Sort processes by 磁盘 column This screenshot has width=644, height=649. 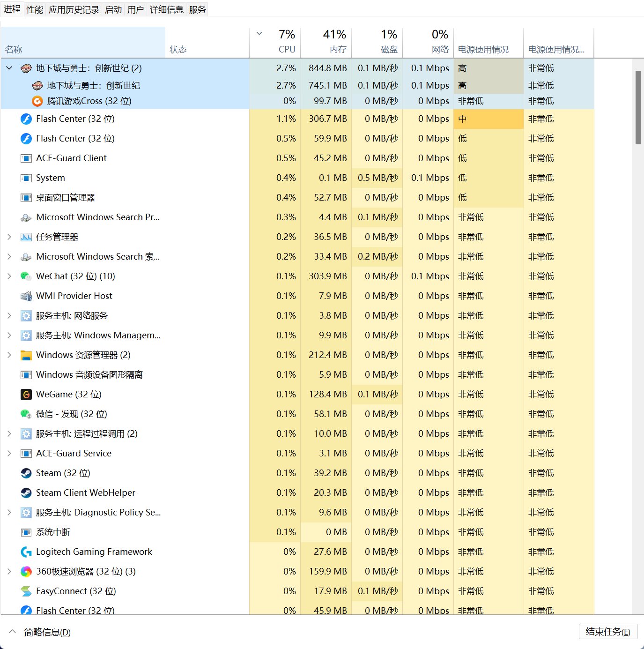377,42
